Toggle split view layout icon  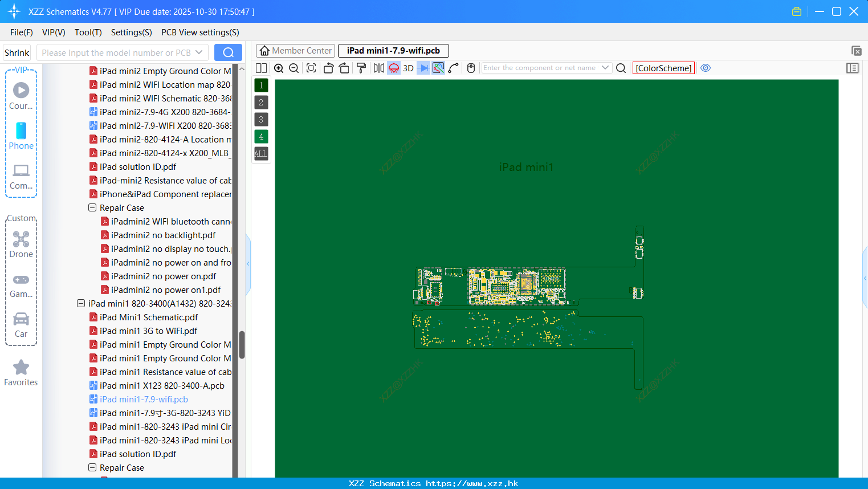[261, 68]
